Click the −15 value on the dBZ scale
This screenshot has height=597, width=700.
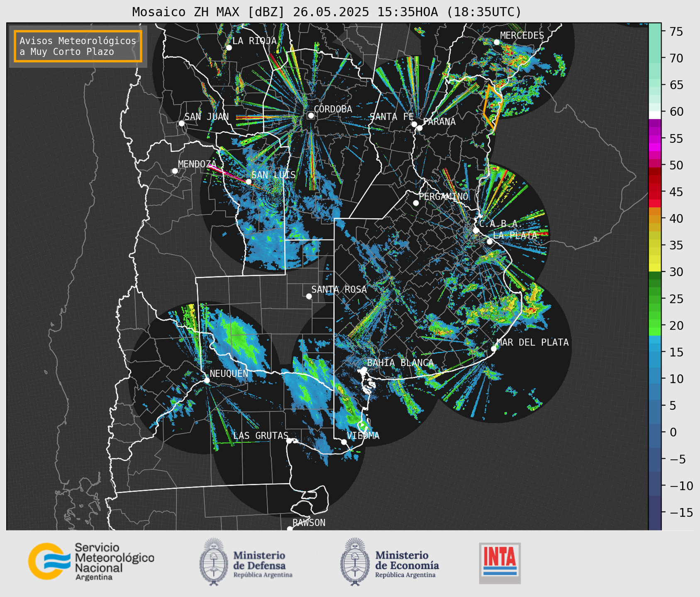pos(681,512)
